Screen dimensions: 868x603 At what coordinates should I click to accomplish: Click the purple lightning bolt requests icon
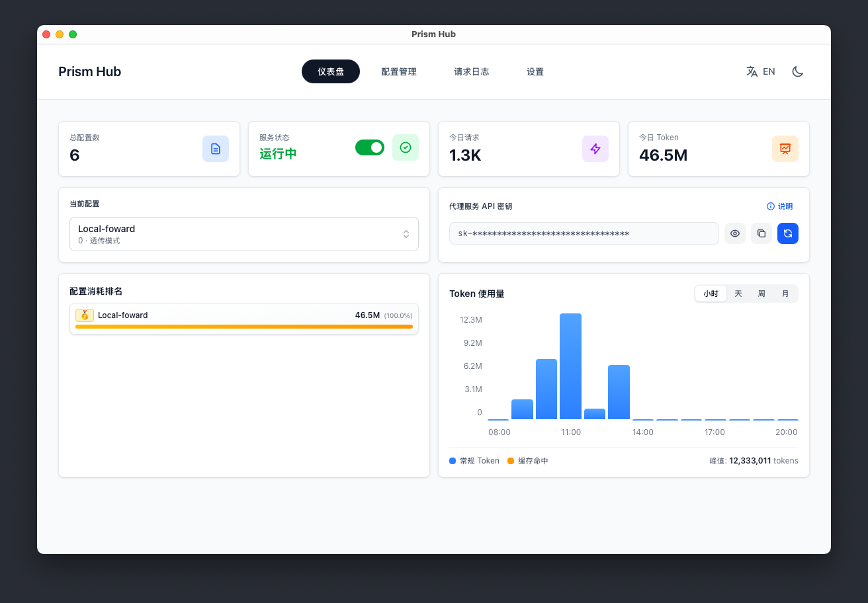pos(595,149)
